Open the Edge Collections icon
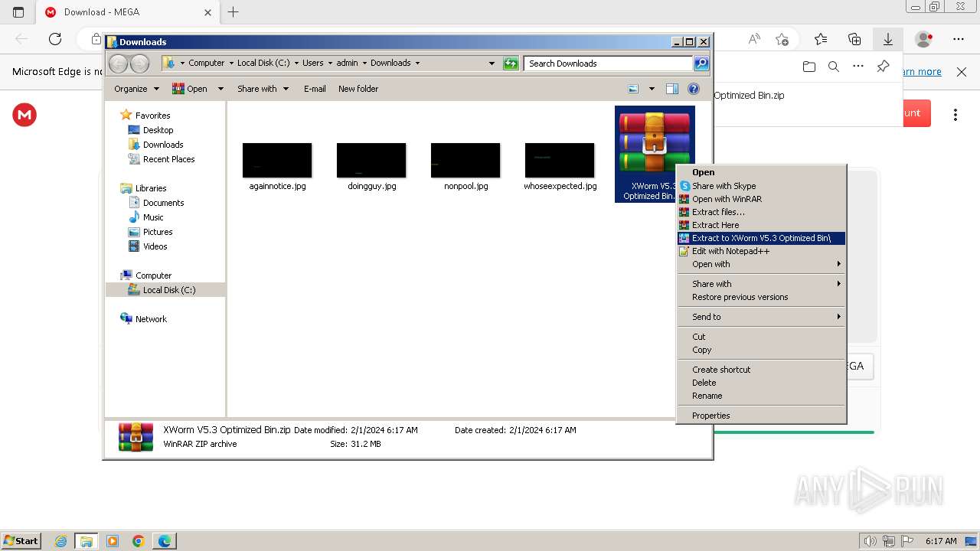The height and width of the screenshot is (551, 980). click(x=854, y=39)
